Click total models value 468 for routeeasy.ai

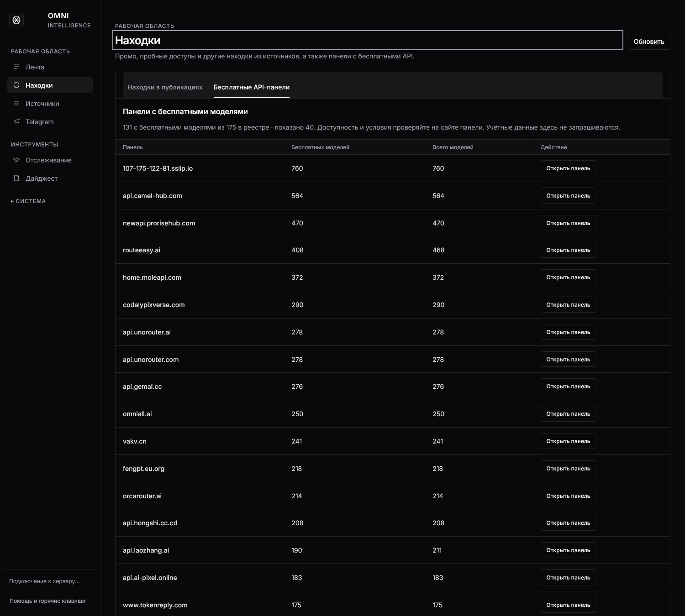tap(438, 250)
